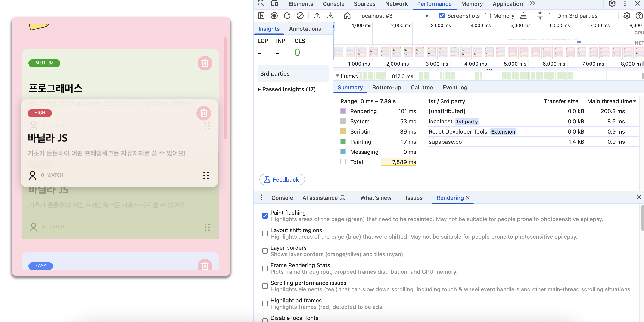Collapse the Frames track
Viewport: 644px width, 322px height.
[337, 76]
